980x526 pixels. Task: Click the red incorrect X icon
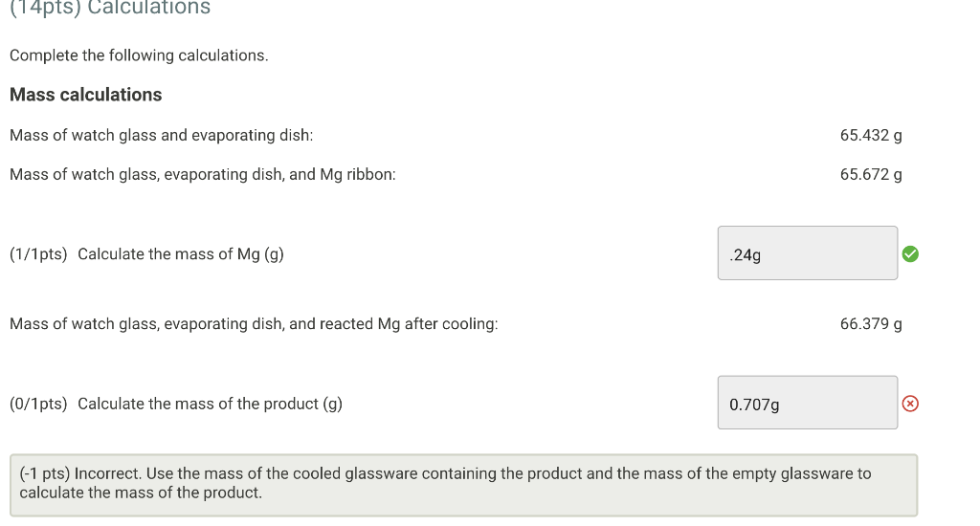coord(910,404)
